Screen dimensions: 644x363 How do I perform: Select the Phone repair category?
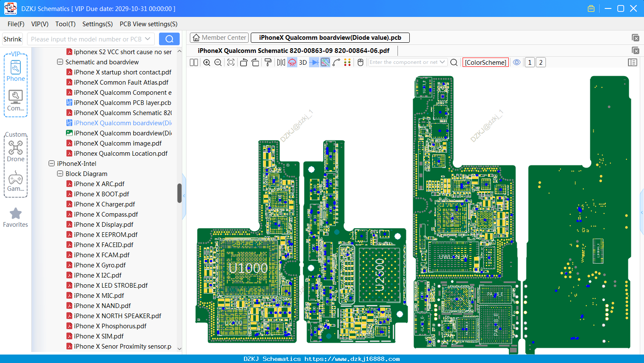coord(16,71)
